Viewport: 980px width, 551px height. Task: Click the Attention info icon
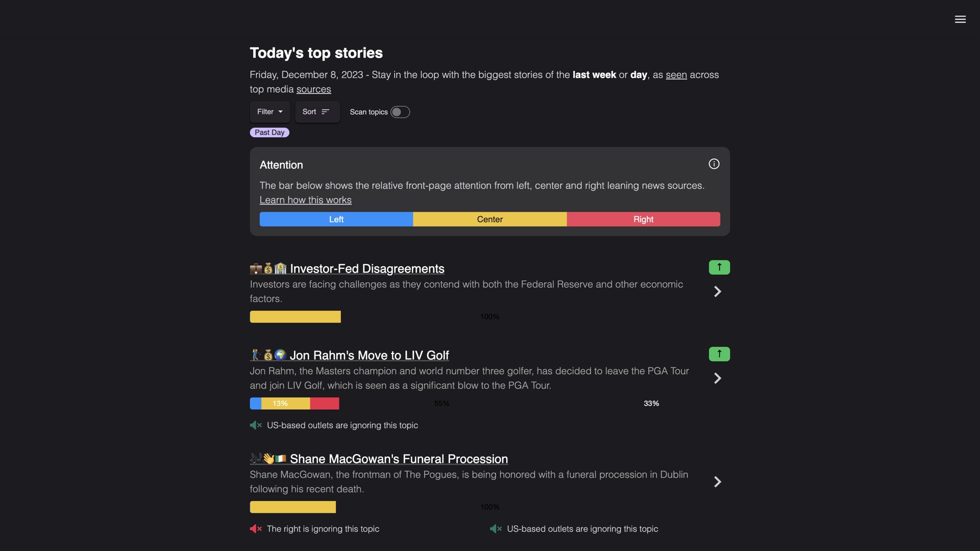(x=714, y=164)
